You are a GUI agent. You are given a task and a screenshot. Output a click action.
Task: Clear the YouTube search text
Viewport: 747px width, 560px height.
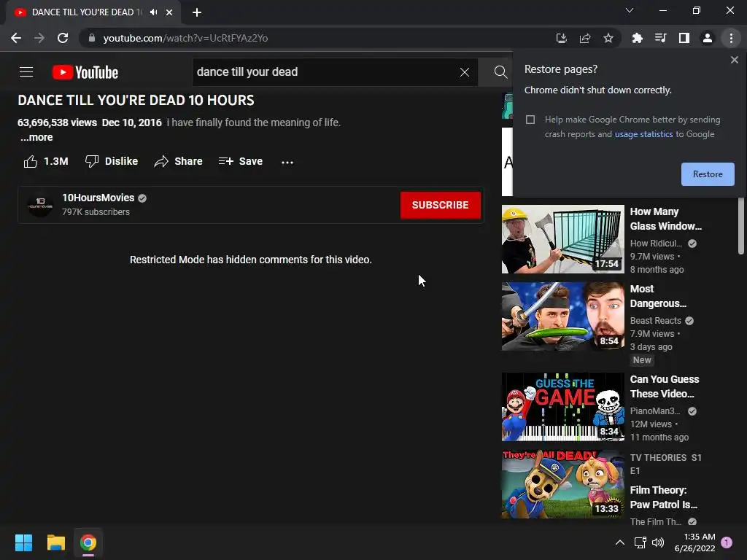(465, 72)
